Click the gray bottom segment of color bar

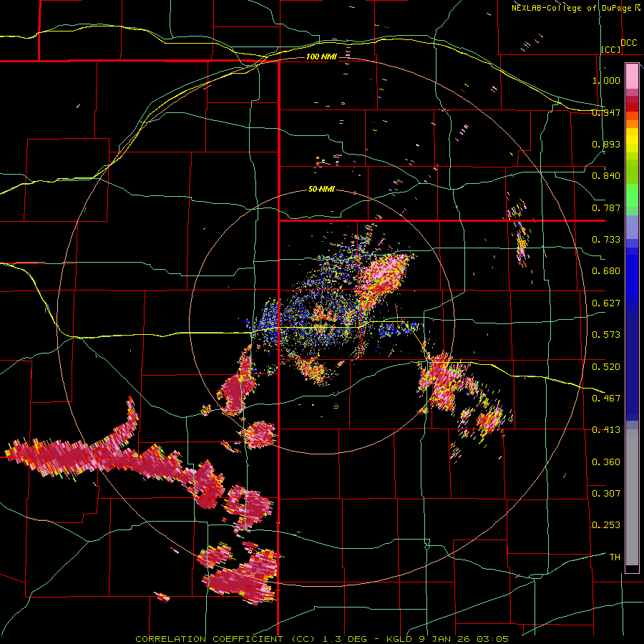(x=632, y=497)
